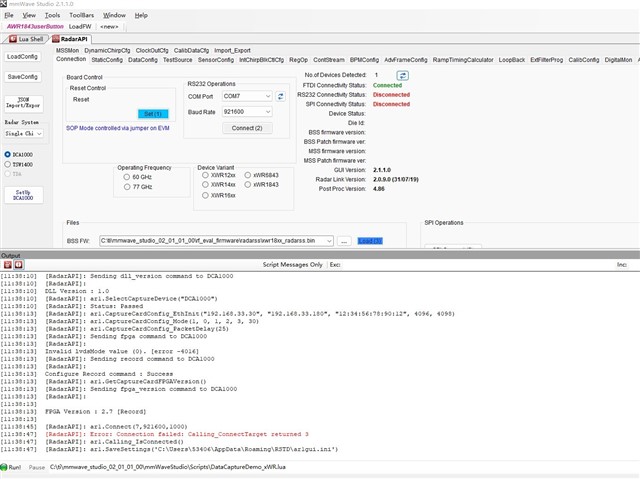Click the LoadFW toolbar item
Image resolution: width=640 pixels, height=479 pixels.
[x=80, y=27]
